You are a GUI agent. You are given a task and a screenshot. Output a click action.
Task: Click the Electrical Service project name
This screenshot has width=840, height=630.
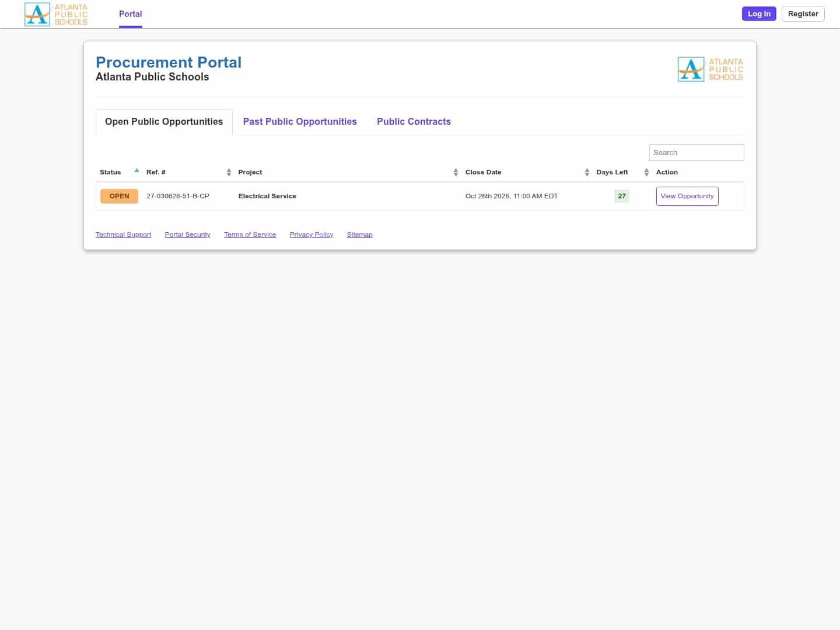[267, 196]
